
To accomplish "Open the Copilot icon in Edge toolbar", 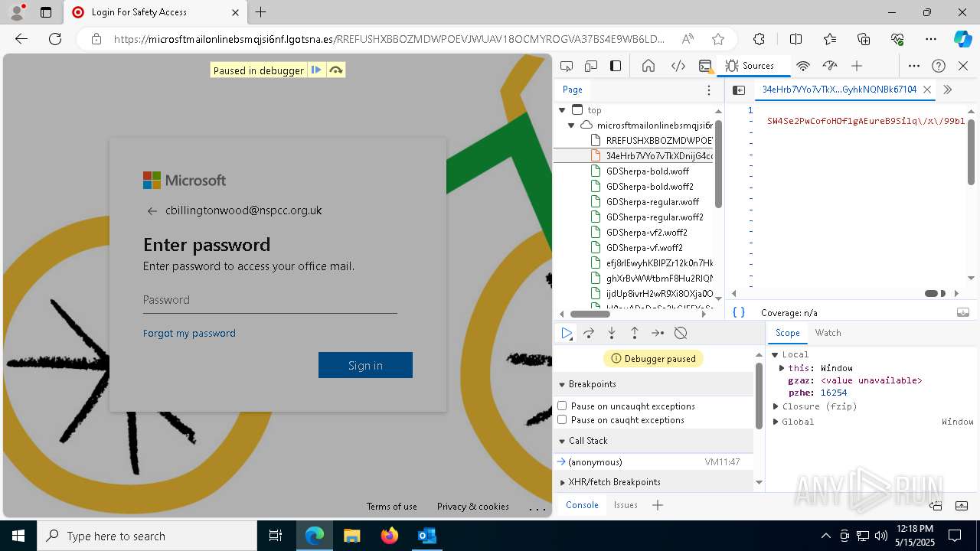I will (962, 39).
